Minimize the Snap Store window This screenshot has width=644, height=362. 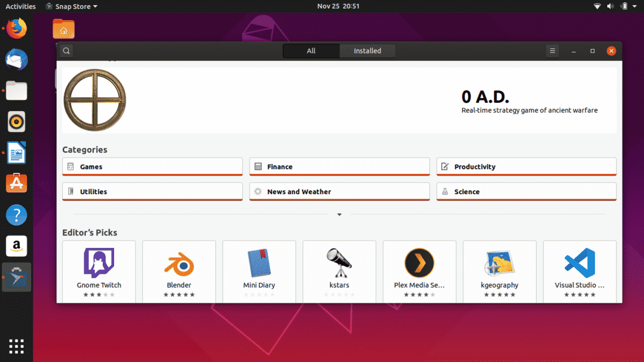(x=574, y=51)
